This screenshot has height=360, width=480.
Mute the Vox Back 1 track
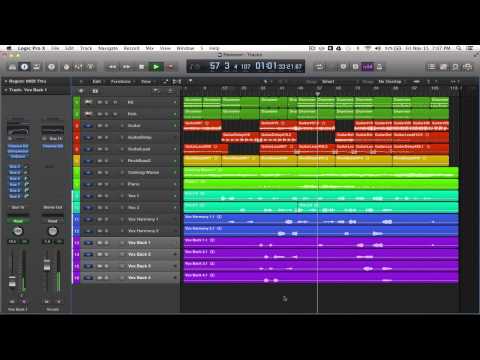[x=100, y=243]
